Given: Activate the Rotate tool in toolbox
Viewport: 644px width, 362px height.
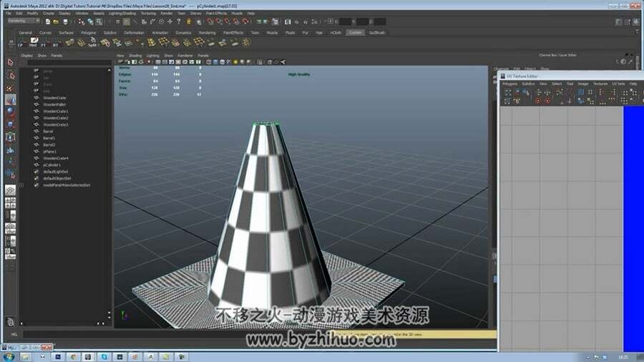Looking at the screenshot, I should (10, 112).
